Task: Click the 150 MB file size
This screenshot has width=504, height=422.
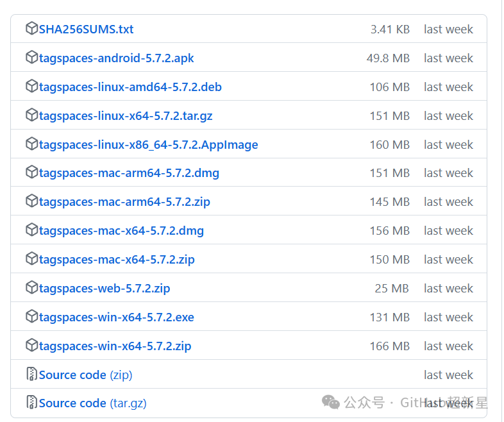Action: [390, 259]
